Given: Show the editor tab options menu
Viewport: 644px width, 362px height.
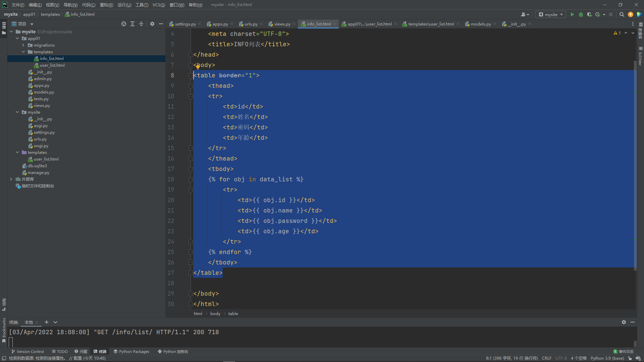Looking at the screenshot, I should click(633, 24).
